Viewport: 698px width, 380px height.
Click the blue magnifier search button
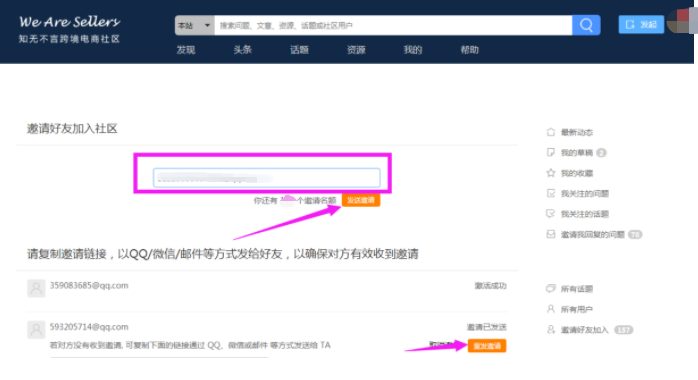point(586,25)
